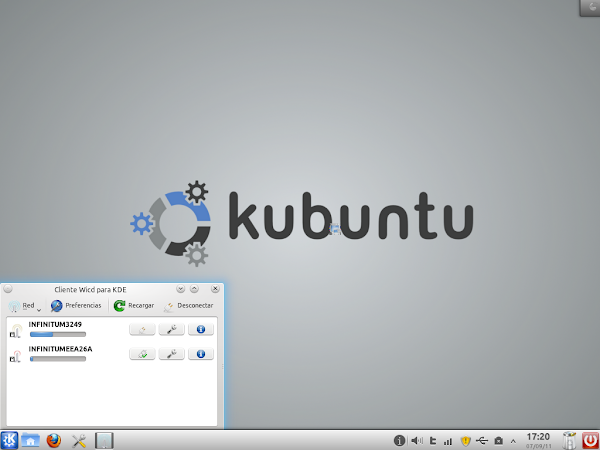Click the connect button for INFINITUMEEA26A
Screen dimensions: 600x450
coord(142,354)
